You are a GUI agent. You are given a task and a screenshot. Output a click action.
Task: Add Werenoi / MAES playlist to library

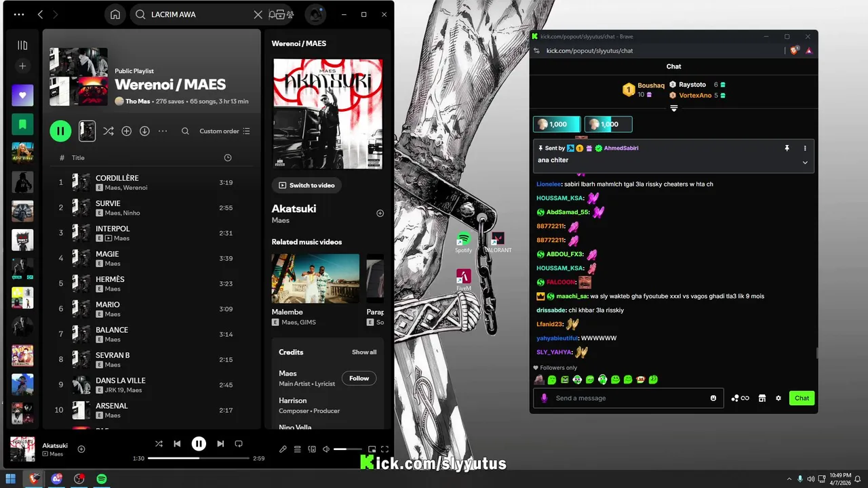(126, 131)
